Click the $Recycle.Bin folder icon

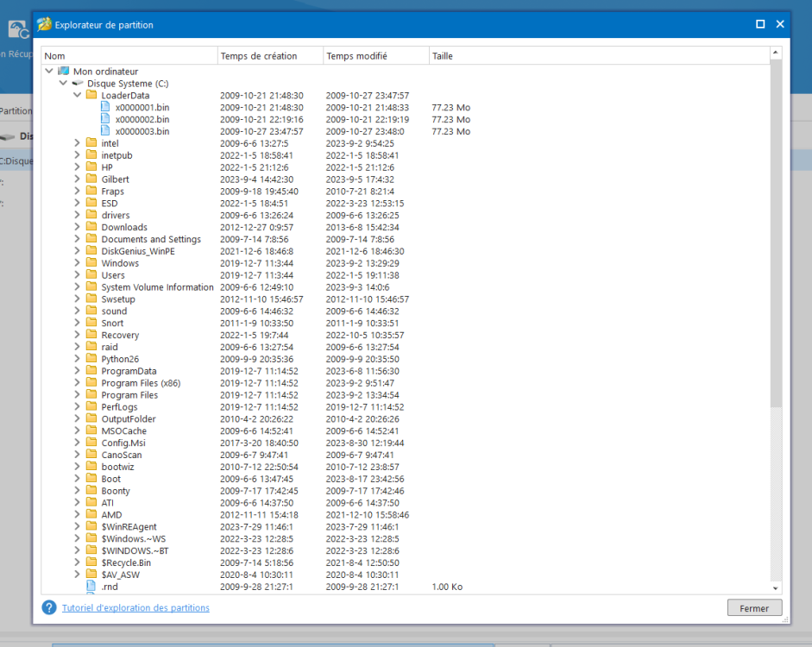pos(91,562)
